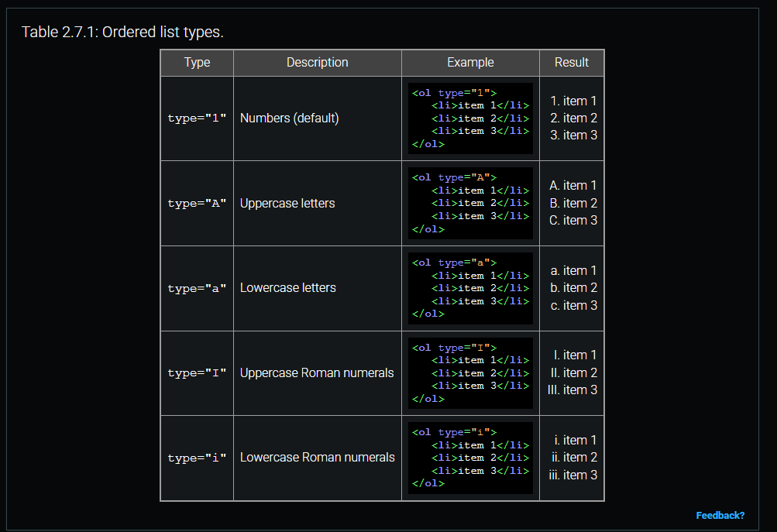777x532 pixels.
Task: Click the Result column header
Action: [x=572, y=63]
